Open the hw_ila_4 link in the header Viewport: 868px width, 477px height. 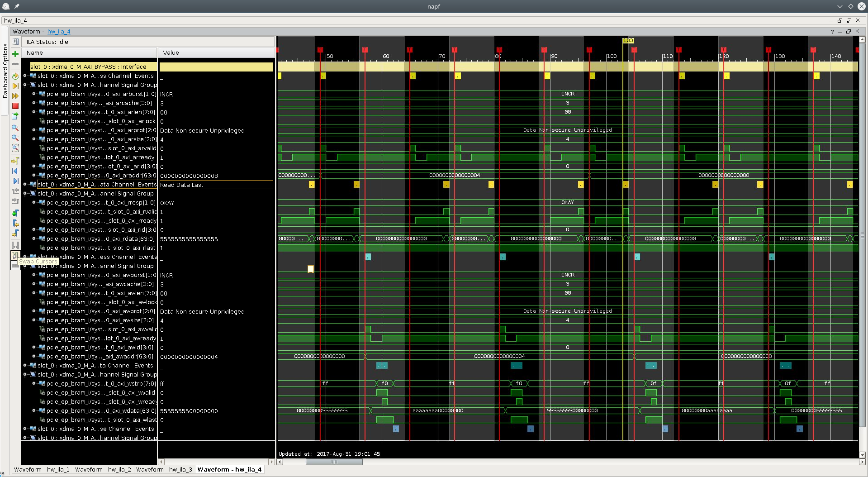[59, 32]
